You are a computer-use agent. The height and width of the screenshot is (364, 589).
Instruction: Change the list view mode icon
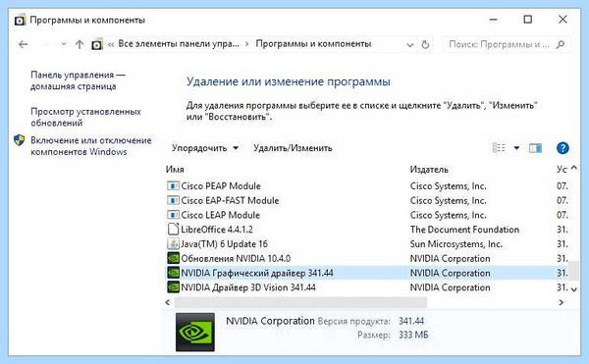(x=499, y=148)
